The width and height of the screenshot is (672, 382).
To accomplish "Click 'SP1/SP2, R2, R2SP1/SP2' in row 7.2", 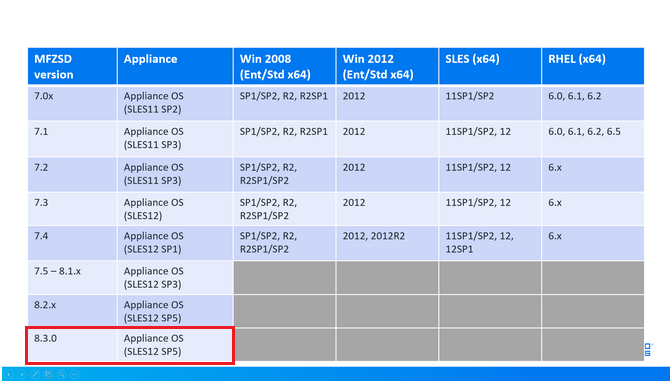I will click(285, 174).
